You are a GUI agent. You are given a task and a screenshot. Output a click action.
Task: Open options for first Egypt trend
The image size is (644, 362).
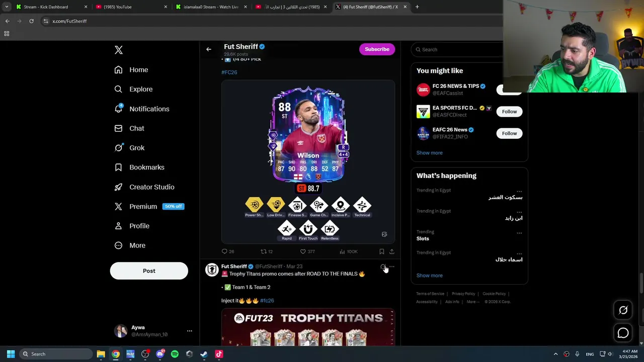click(519, 191)
